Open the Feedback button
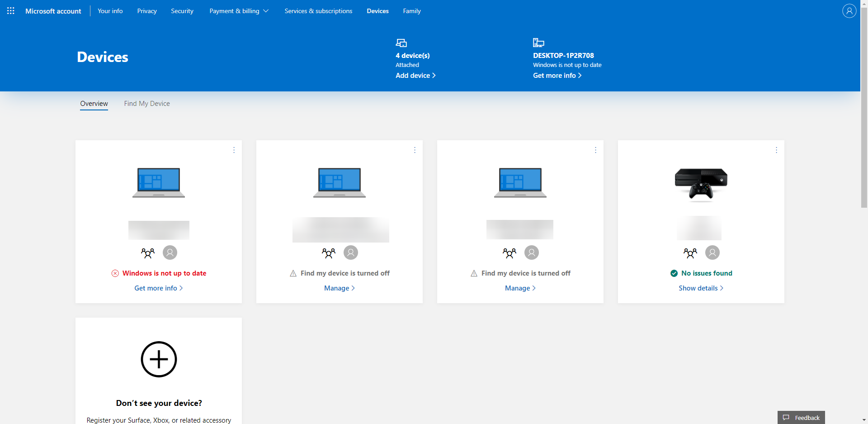Image resolution: width=868 pixels, height=424 pixels. [801, 418]
